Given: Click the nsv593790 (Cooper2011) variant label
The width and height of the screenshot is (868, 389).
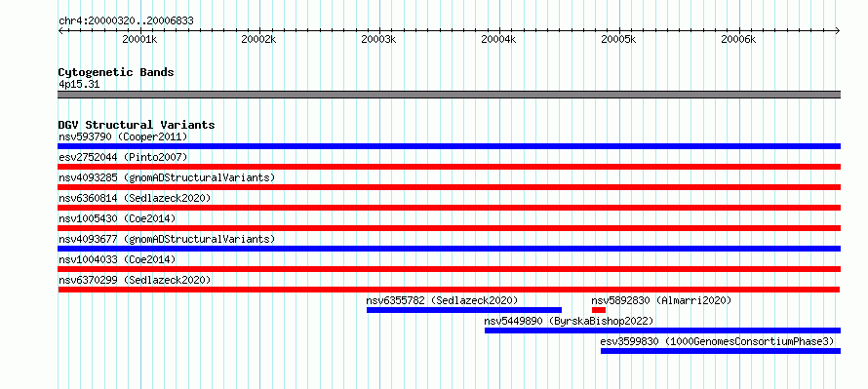Looking at the screenshot, I should tap(123, 136).
